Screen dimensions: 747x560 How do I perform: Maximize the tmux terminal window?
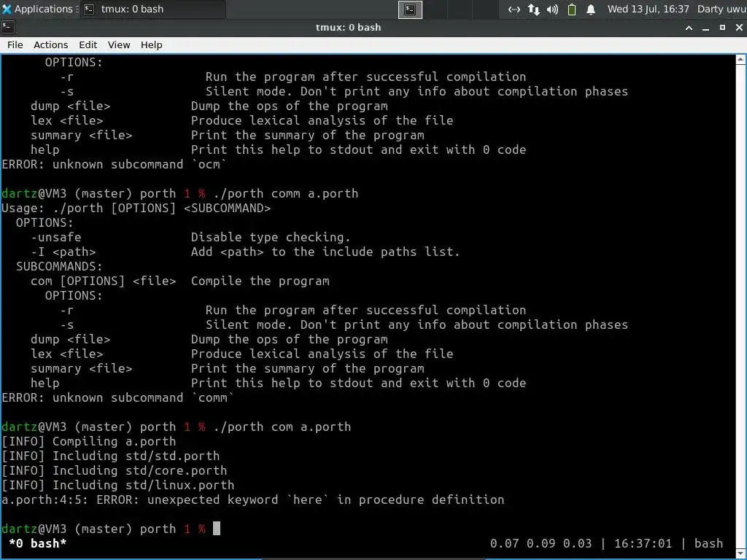pos(722,28)
